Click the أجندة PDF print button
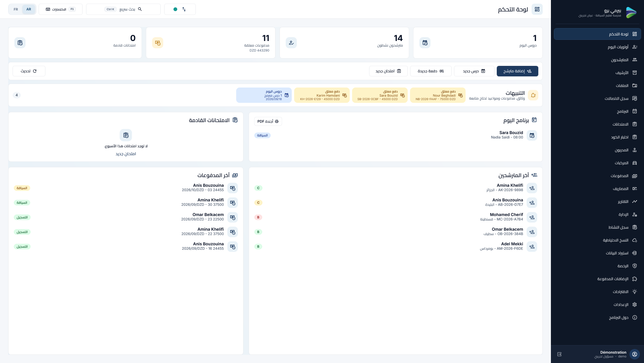 (x=268, y=121)
